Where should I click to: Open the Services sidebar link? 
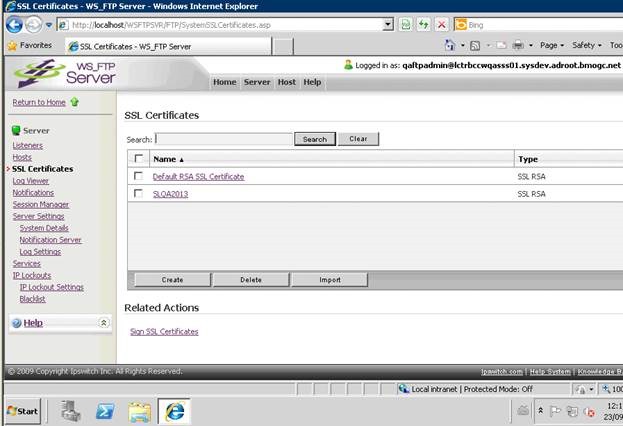[x=26, y=263]
